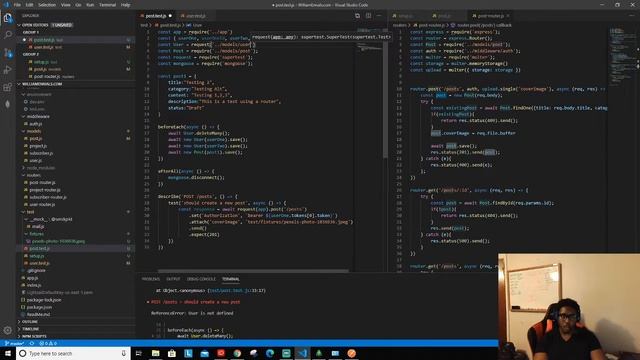
Task: Open subscriber.js in the models folder
Action: [x=41, y=153]
